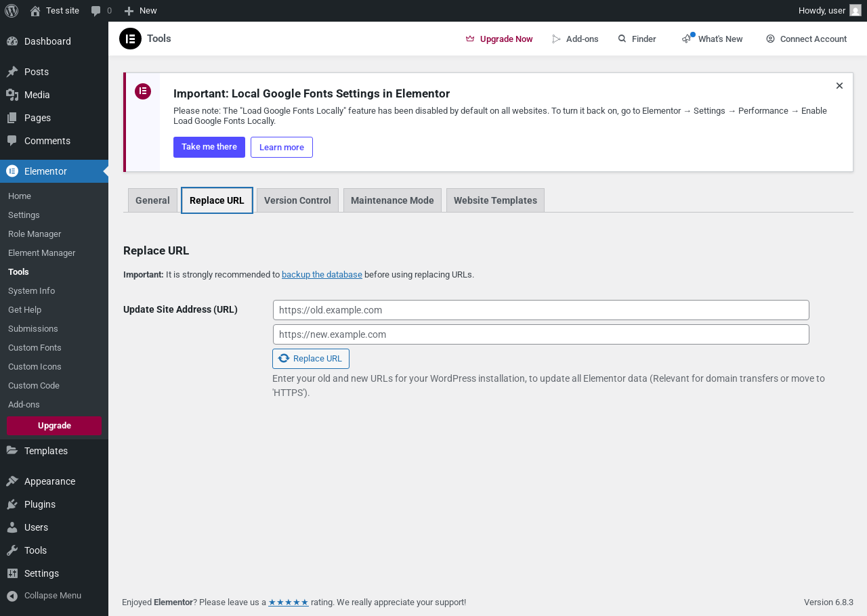Click the What's New megaphone icon
Viewport: 867px width, 616px height.
(x=688, y=39)
